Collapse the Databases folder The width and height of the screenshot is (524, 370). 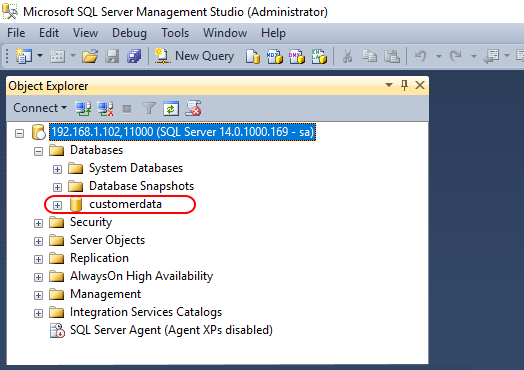click(x=38, y=151)
